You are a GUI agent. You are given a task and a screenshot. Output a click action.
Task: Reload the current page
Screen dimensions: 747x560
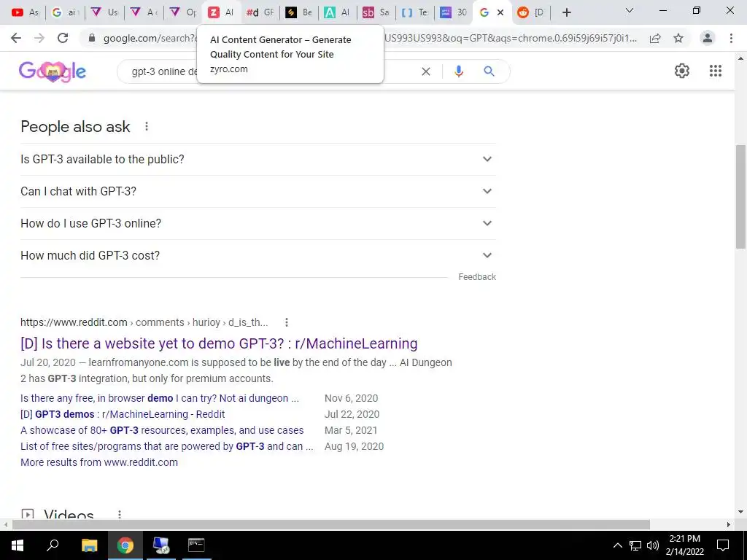pos(63,38)
